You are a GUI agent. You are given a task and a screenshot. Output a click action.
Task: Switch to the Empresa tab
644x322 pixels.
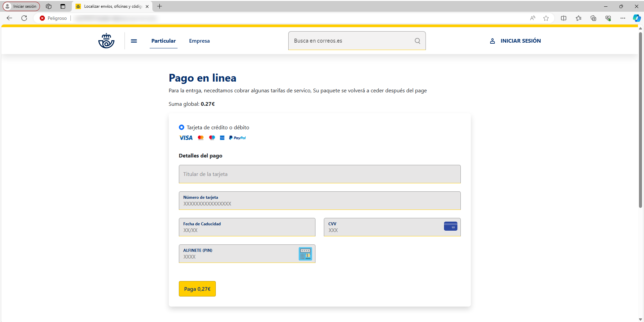(199, 41)
